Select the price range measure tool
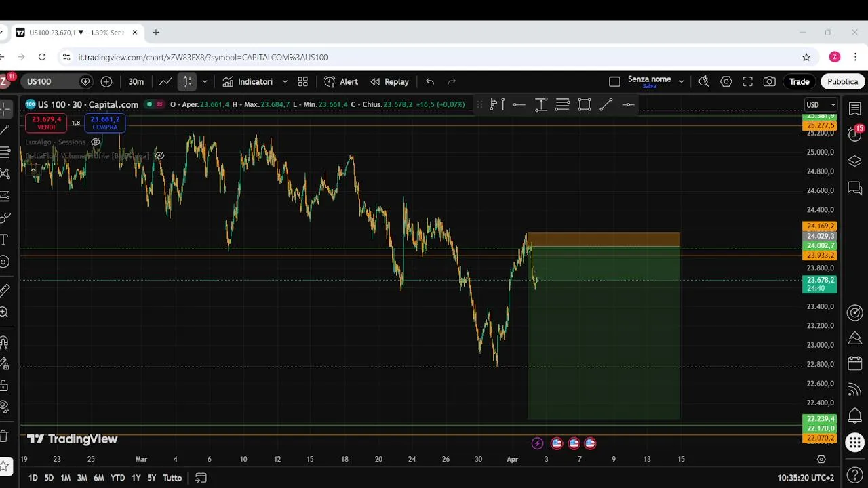This screenshot has width=868, height=488. [x=541, y=104]
